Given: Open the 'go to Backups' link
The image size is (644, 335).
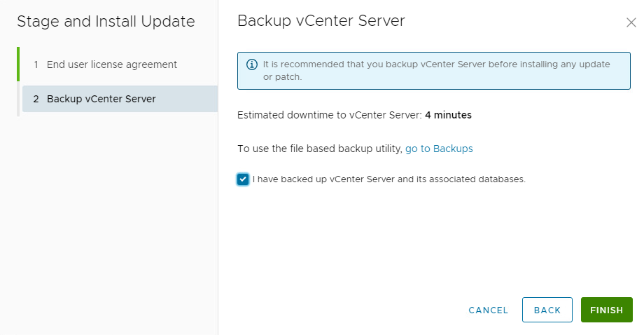Looking at the screenshot, I should click(439, 149).
